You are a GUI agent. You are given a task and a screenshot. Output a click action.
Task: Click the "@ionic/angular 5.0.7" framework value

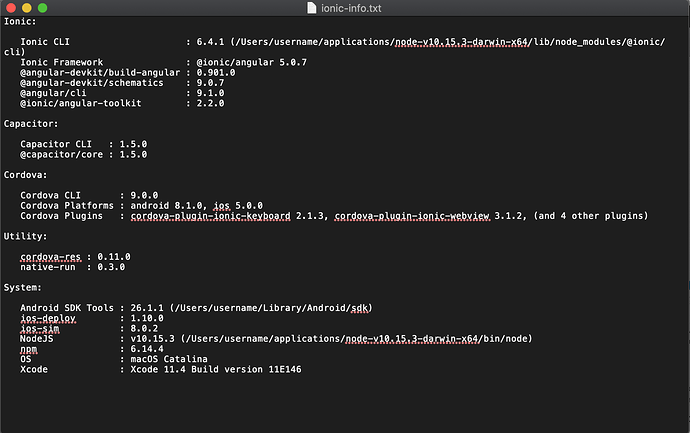coord(241,61)
